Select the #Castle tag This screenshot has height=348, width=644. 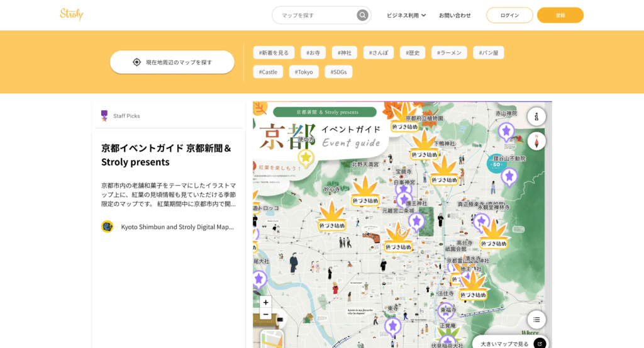coord(268,72)
